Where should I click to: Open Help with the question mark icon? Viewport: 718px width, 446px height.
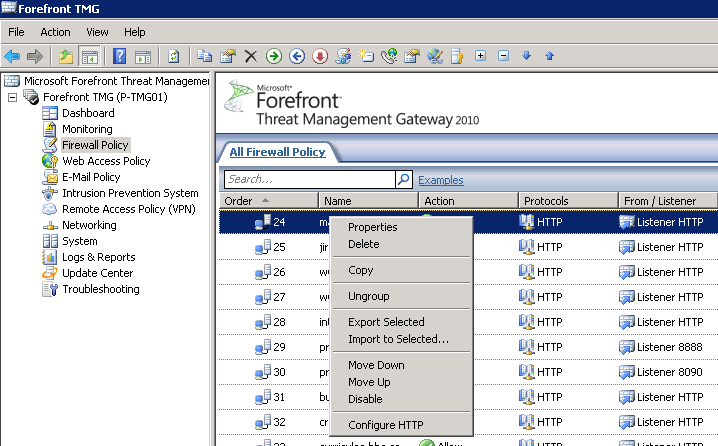point(120,56)
